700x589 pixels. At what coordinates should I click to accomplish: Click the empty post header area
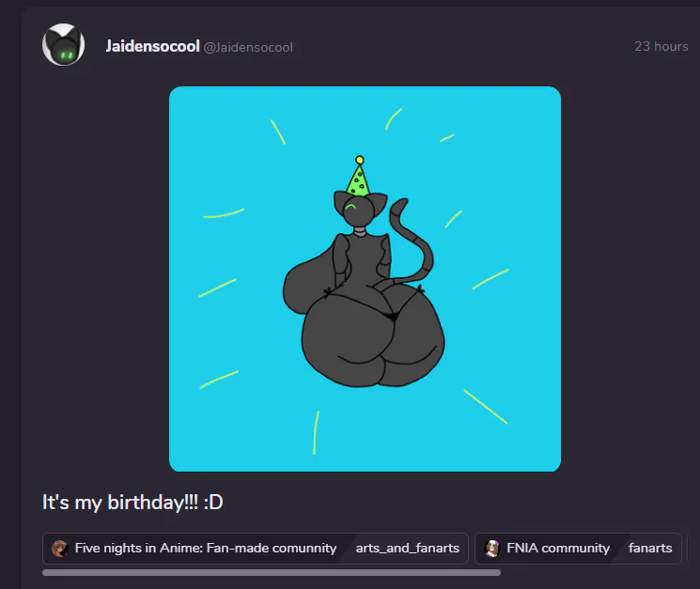(459, 46)
